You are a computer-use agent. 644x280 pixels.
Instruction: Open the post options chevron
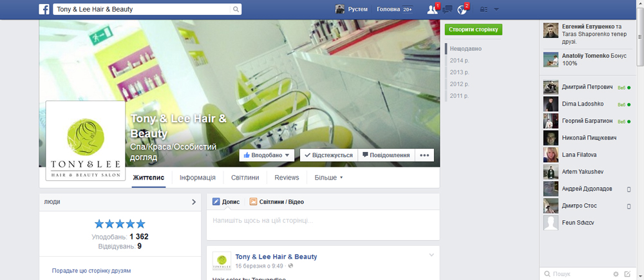point(431,255)
